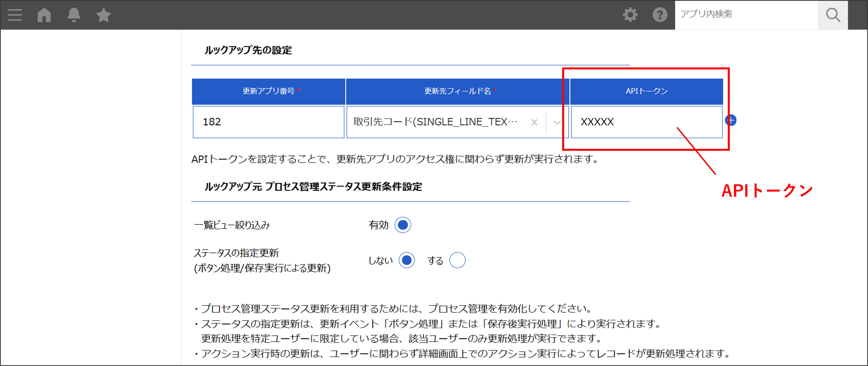Select する for ステータスの指定更新
The image size is (868, 366).
(457, 260)
